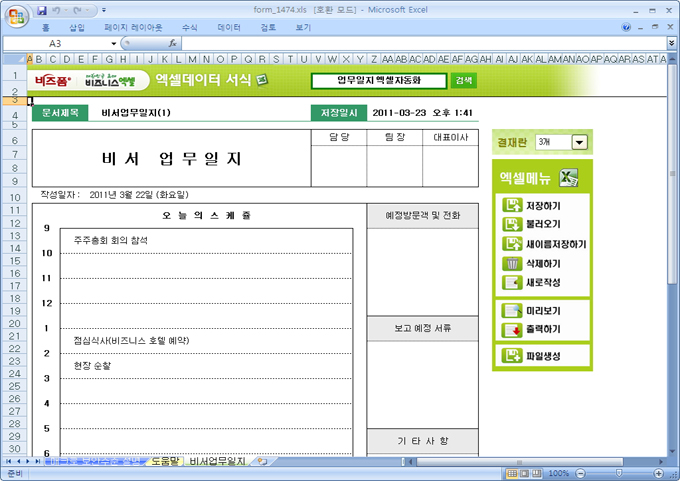Click the Undo icon in quick access toolbar

[x=56, y=10]
